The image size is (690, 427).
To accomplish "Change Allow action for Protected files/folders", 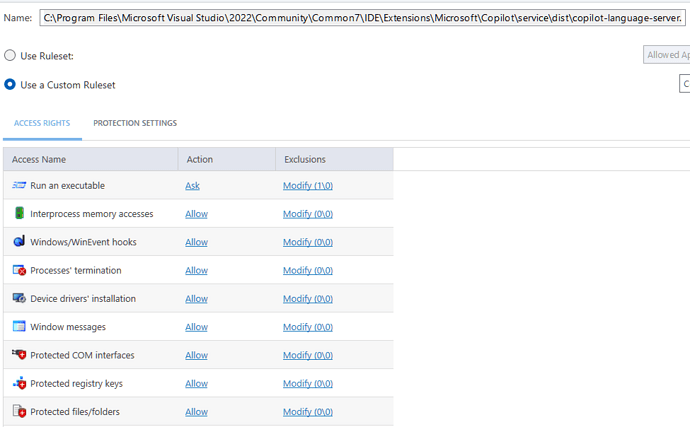I will click(196, 412).
